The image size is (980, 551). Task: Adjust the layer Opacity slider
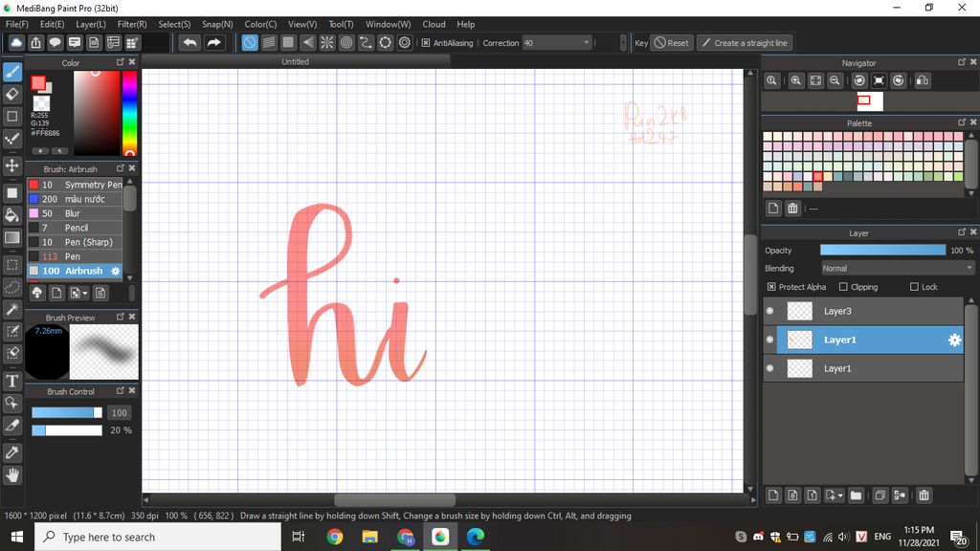tap(882, 250)
